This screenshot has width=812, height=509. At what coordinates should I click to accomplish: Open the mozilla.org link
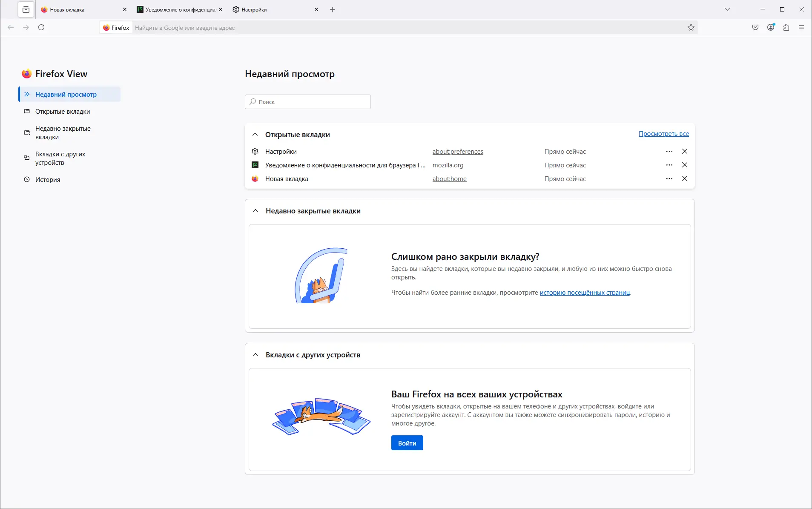coord(448,165)
